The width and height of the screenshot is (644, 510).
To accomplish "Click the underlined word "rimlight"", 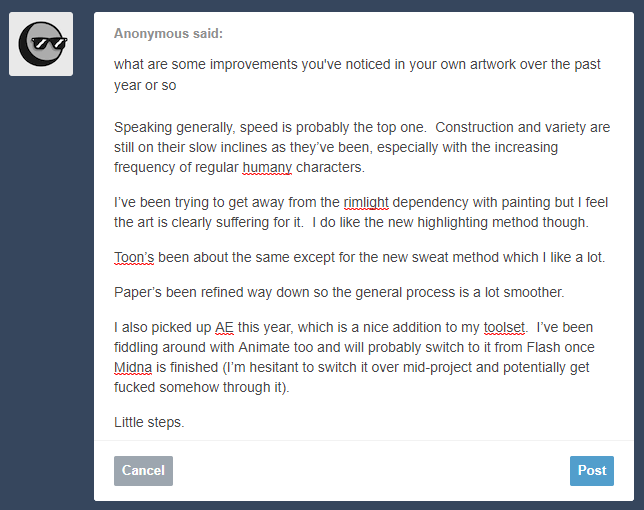I will coord(366,202).
